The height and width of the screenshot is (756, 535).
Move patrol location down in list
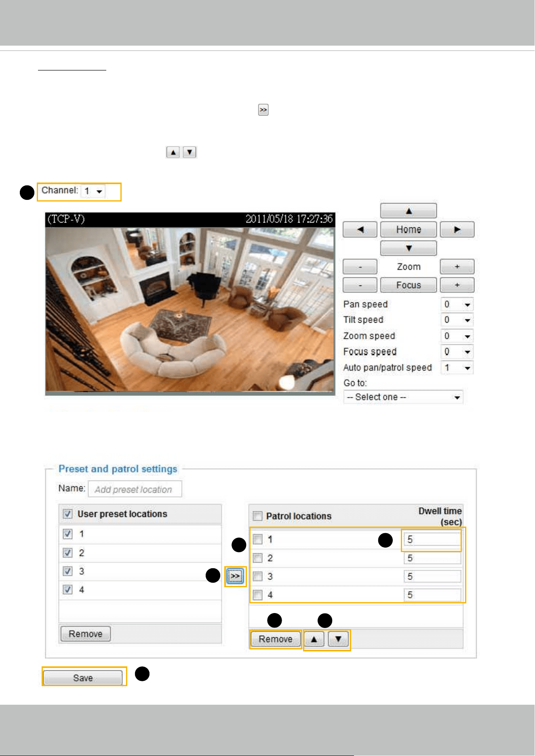point(339,639)
